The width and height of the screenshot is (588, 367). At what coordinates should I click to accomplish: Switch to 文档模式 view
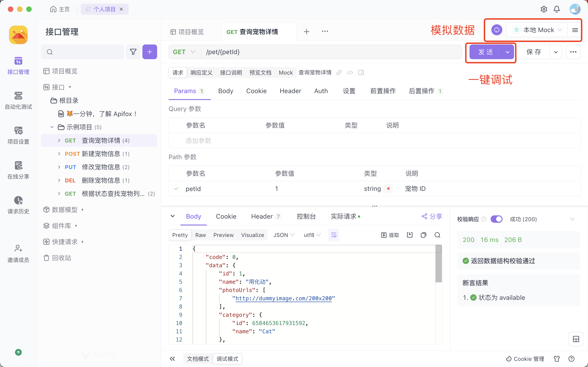click(x=198, y=359)
